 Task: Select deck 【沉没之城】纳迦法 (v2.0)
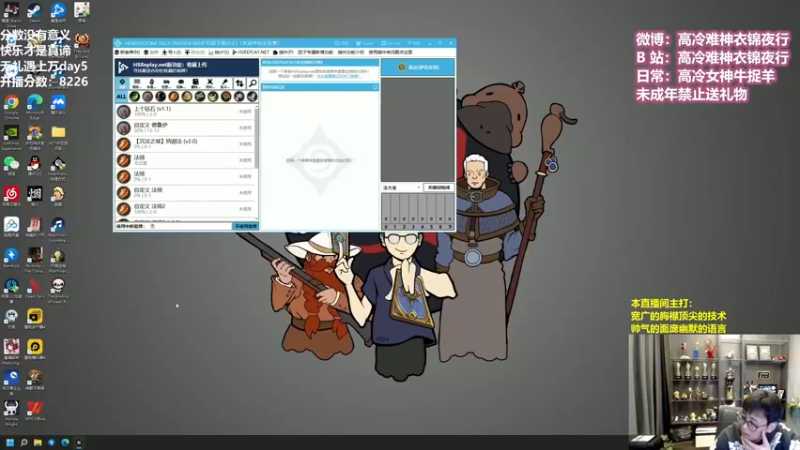pos(185,144)
